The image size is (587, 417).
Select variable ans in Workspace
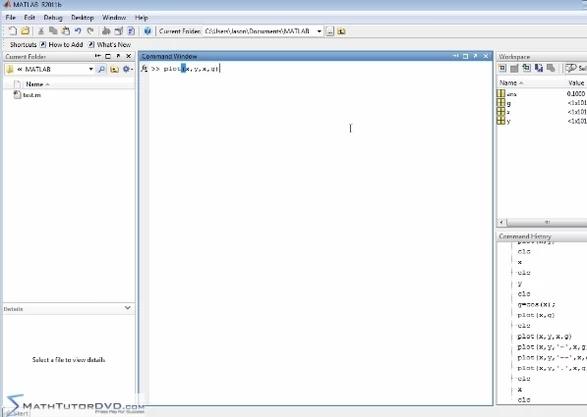pos(507,94)
